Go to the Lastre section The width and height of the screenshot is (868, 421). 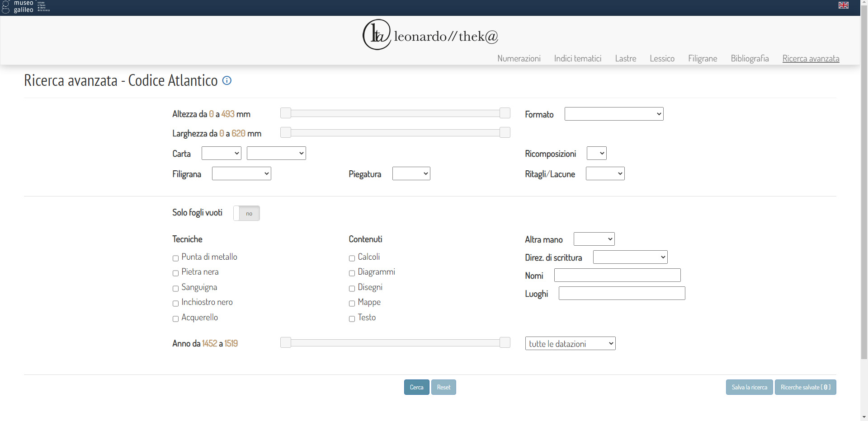625,58
